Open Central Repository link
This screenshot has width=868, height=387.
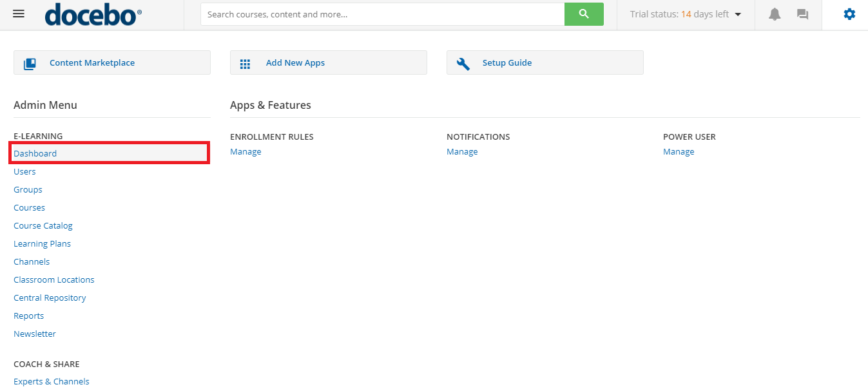[50, 297]
